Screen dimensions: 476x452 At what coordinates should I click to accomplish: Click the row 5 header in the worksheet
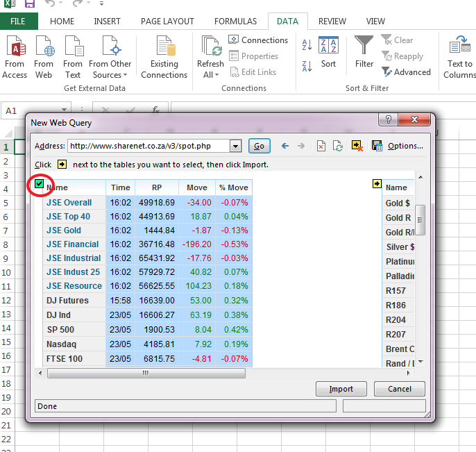coord(6,203)
